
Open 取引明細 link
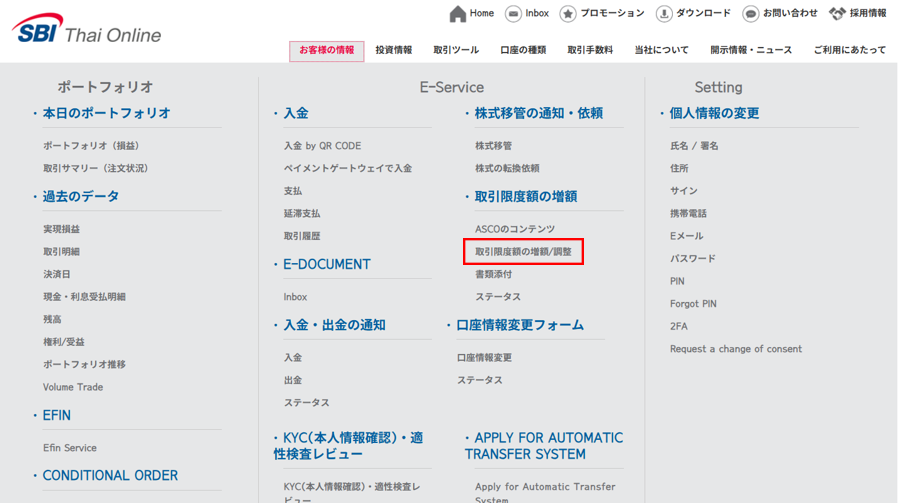click(x=61, y=252)
